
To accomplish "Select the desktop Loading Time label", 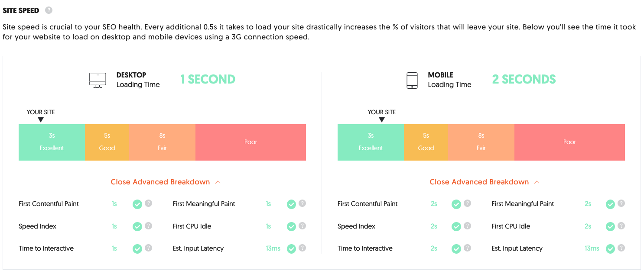I will [138, 85].
